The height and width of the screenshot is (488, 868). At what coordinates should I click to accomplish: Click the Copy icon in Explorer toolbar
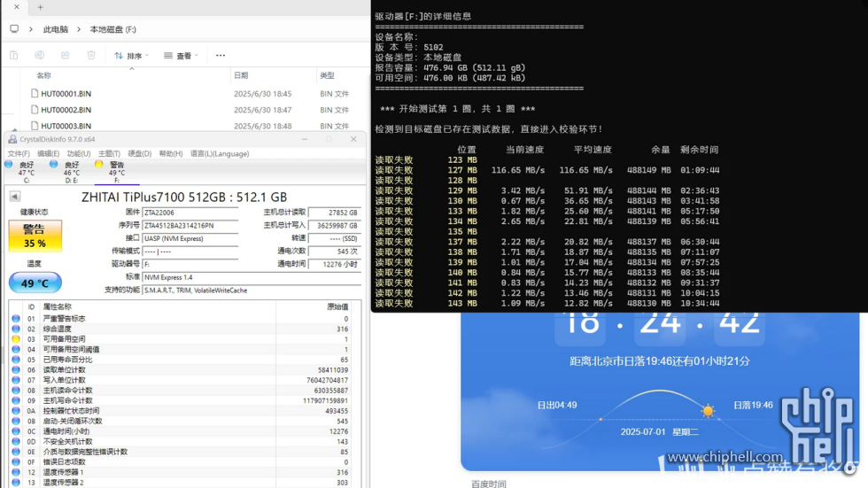[14, 55]
